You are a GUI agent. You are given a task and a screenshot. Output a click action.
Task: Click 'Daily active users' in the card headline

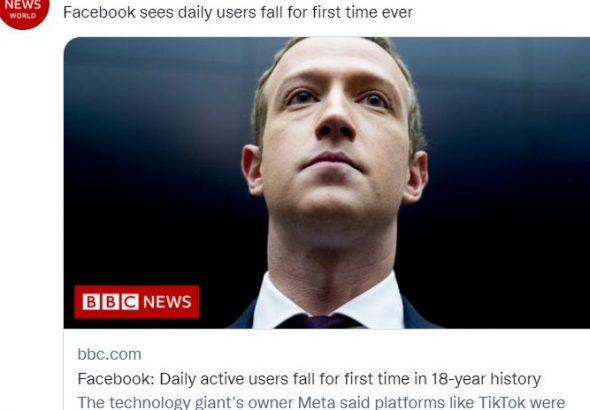[224, 379]
